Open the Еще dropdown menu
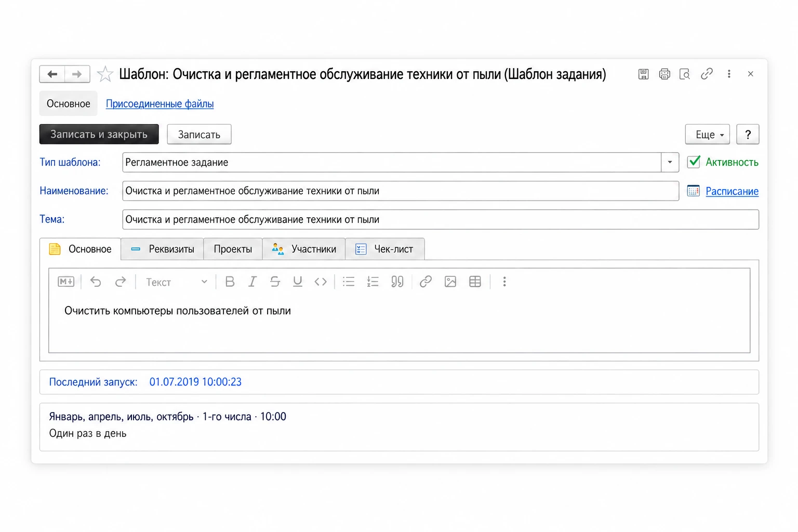 click(x=707, y=135)
